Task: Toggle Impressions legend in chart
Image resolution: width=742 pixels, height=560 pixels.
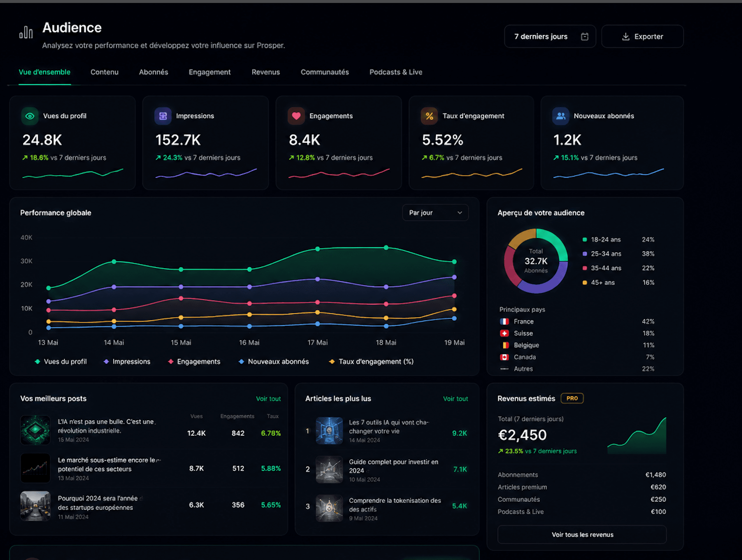Action: click(x=127, y=362)
